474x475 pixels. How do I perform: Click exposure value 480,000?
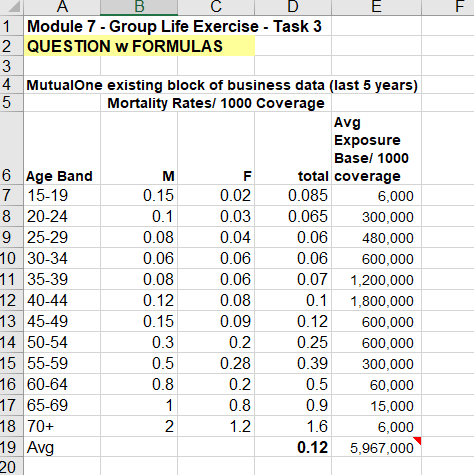point(376,237)
